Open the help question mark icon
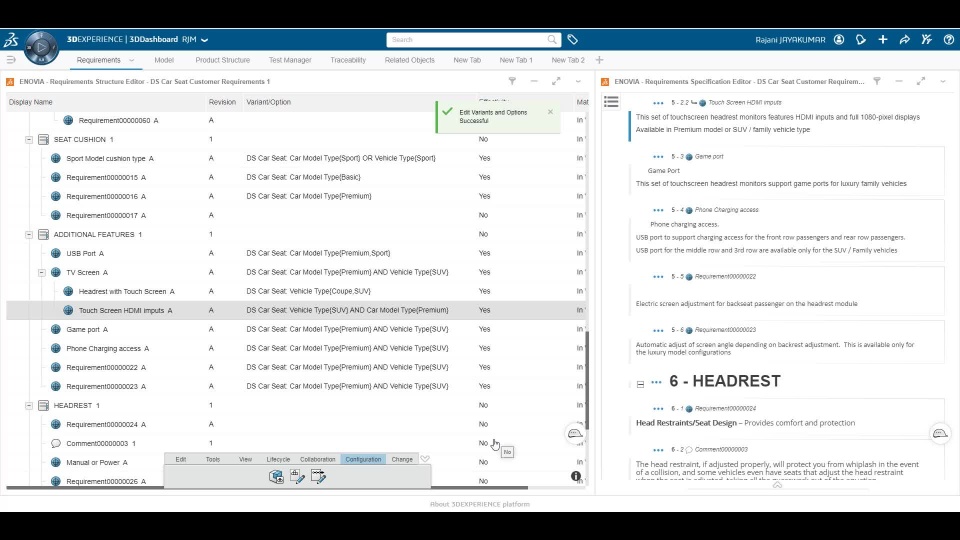 click(948, 40)
